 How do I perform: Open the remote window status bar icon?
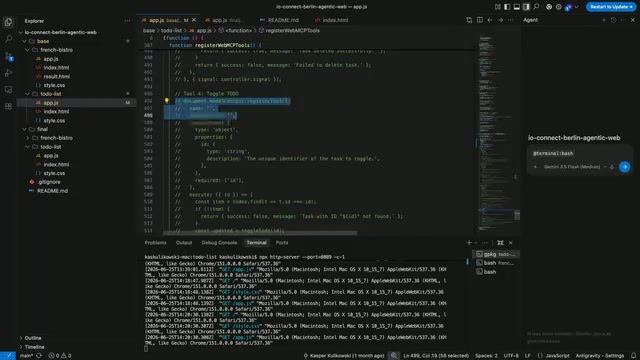click(8, 356)
